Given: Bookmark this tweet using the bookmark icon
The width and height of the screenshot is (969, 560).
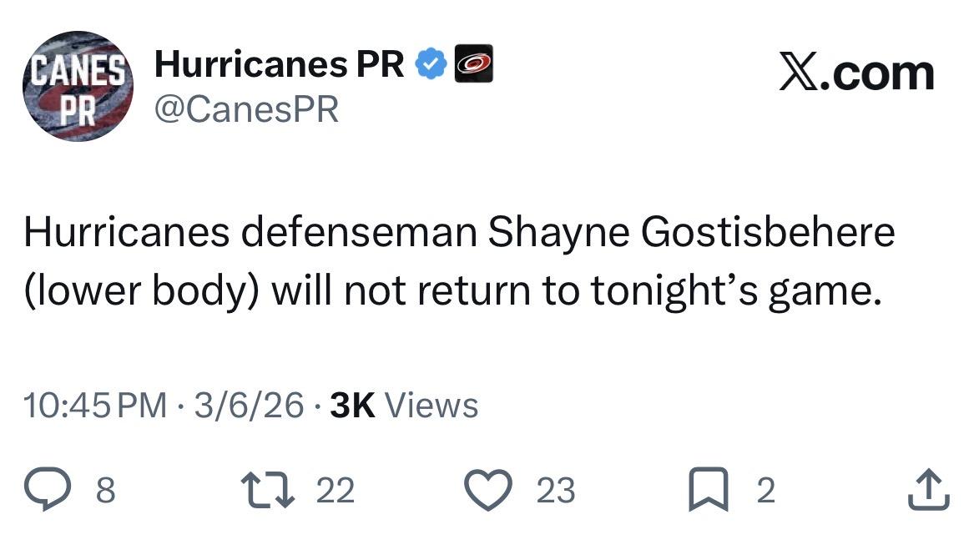Looking at the screenshot, I should pyautogui.click(x=709, y=491).
